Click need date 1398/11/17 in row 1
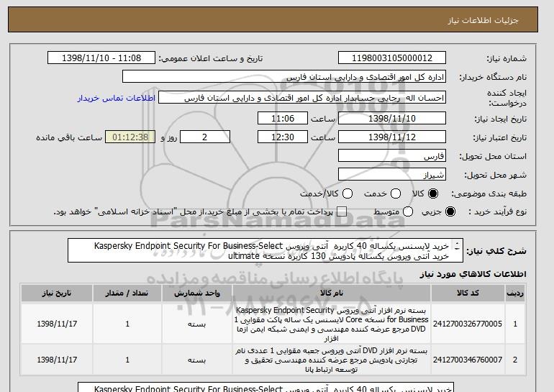554x392 pixels. pyautogui.click(x=57, y=324)
